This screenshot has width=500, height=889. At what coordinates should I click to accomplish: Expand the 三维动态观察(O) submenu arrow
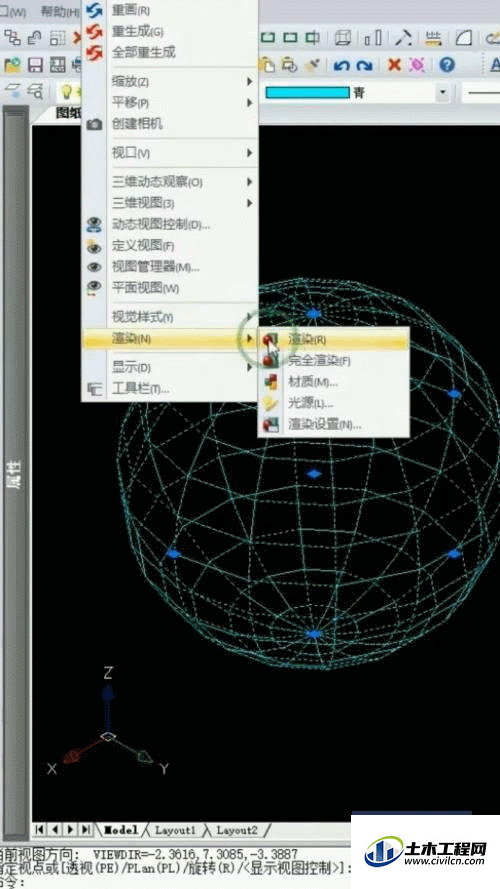[249, 183]
